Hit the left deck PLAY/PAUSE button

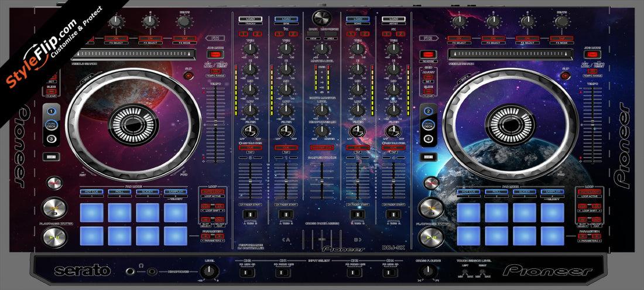tap(54, 237)
